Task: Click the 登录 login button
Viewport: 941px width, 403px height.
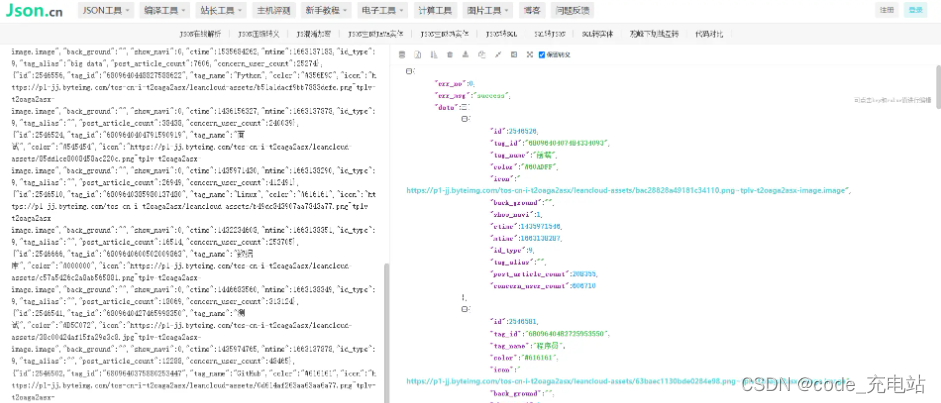Action: click(915, 10)
